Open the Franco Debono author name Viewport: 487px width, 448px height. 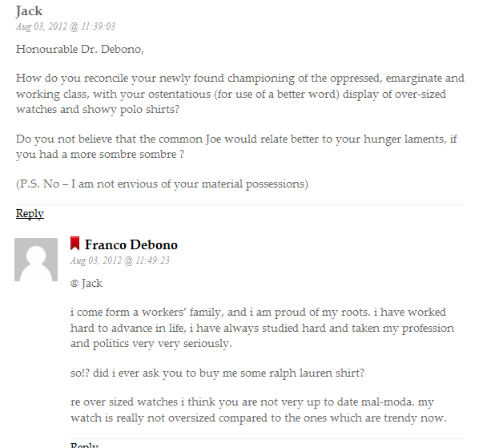click(x=131, y=244)
